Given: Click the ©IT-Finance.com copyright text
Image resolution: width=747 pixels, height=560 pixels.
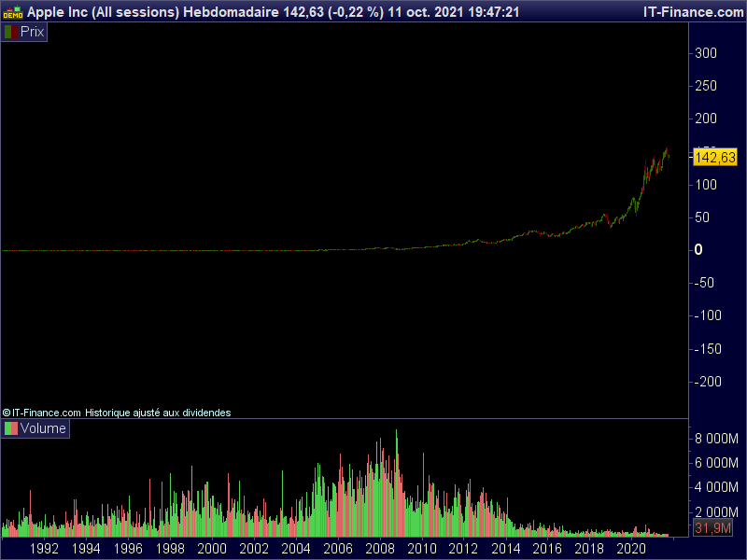Looking at the screenshot, I should tap(41, 413).
